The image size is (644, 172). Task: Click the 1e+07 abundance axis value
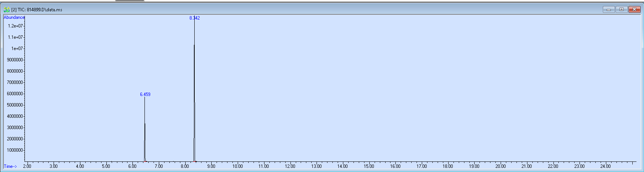click(x=17, y=49)
